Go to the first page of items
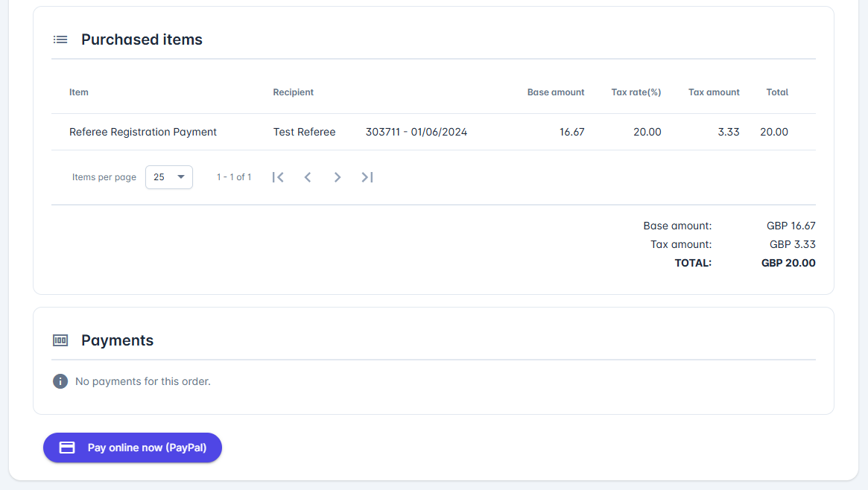The height and width of the screenshot is (490, 868). click(278, 177)
